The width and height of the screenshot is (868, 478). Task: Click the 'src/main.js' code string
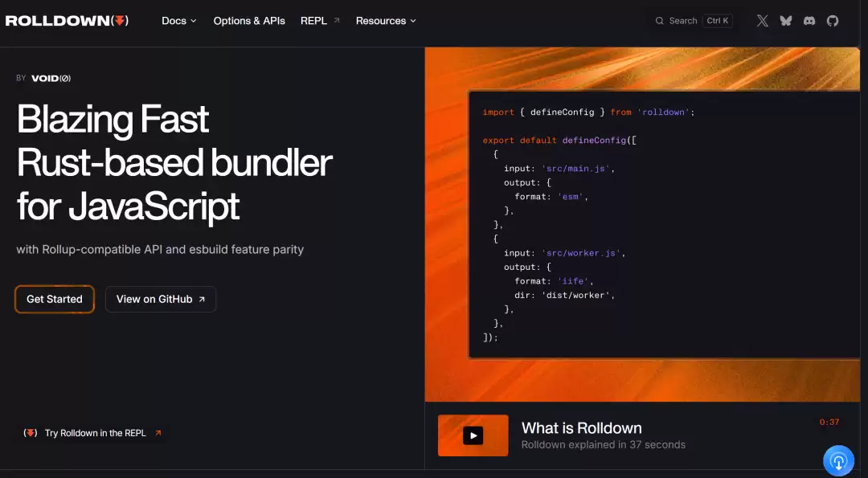point(575,168)
